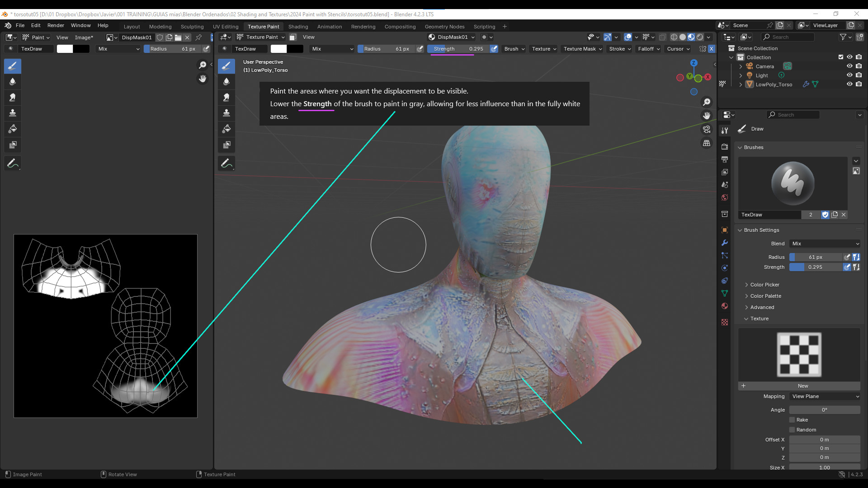This screenshot has height=488, width=868.
Task: Adjust the Radius slider in Brush Settings
Action: pyautogui.click(x=816, y=257)
